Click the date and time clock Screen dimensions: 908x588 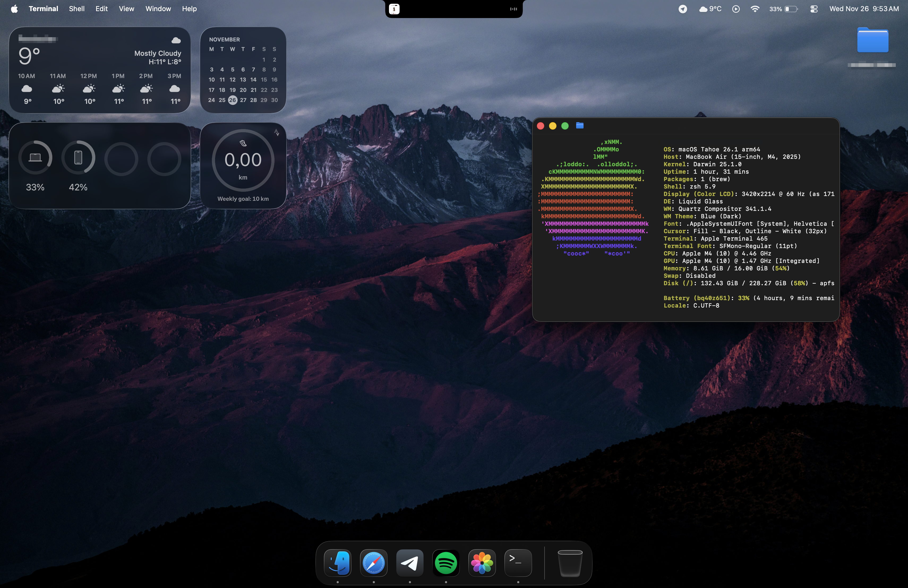point(864,9)
